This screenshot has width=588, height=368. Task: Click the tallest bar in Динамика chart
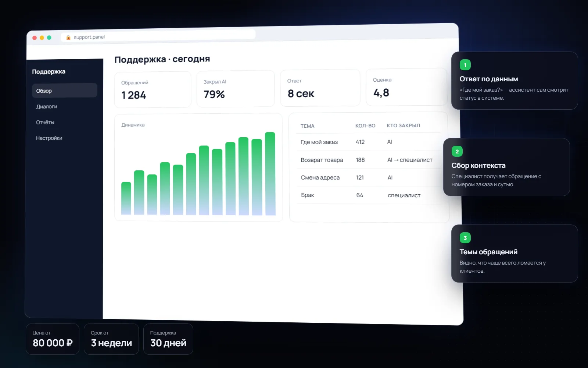pos(270,174)
